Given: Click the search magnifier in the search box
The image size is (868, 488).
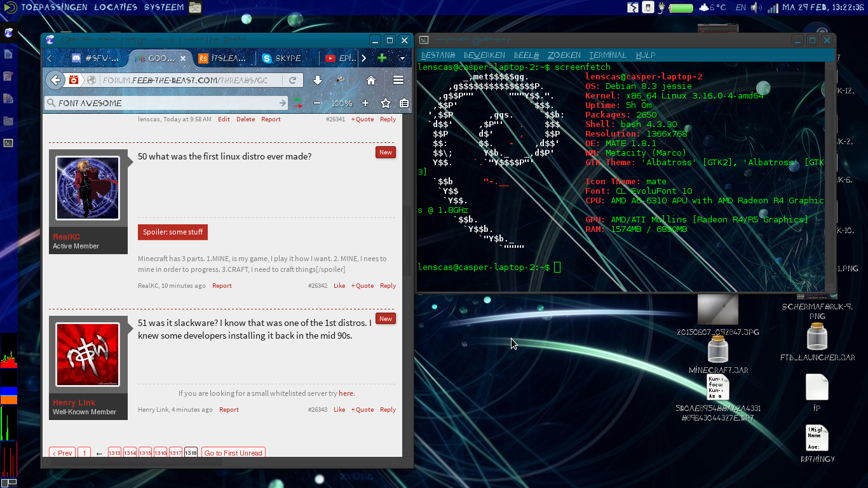Looking at the screenshot, I should click(51, 103).
